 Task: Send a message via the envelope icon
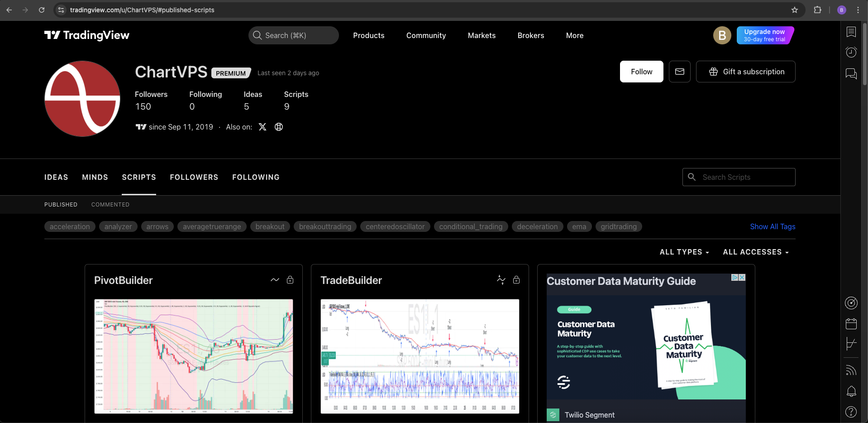pyautogui.click(x=679, y=72)
